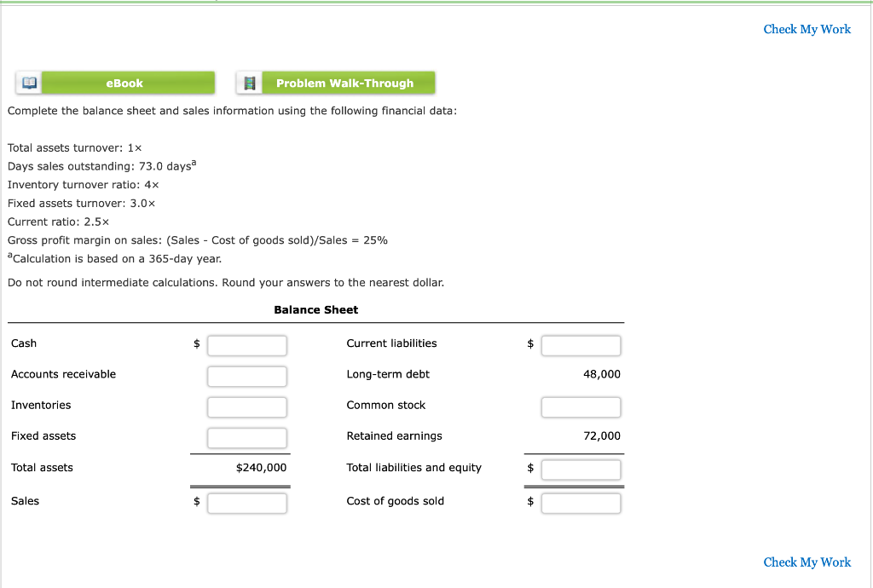
Task: Click the Days sales outstanding footnote text
Action: point(98,166)
